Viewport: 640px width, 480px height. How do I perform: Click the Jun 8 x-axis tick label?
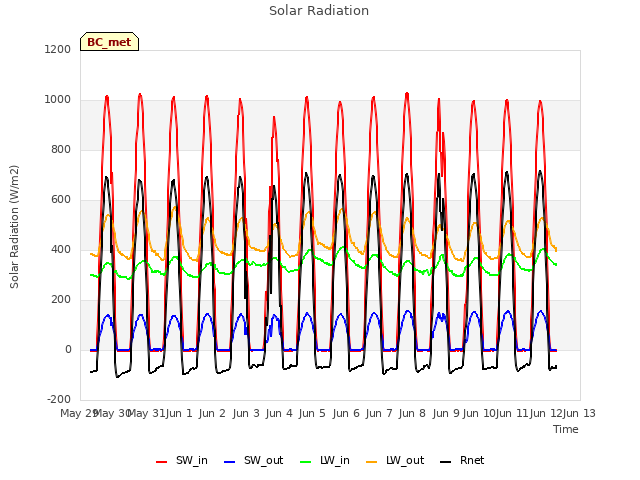point(412,413)
